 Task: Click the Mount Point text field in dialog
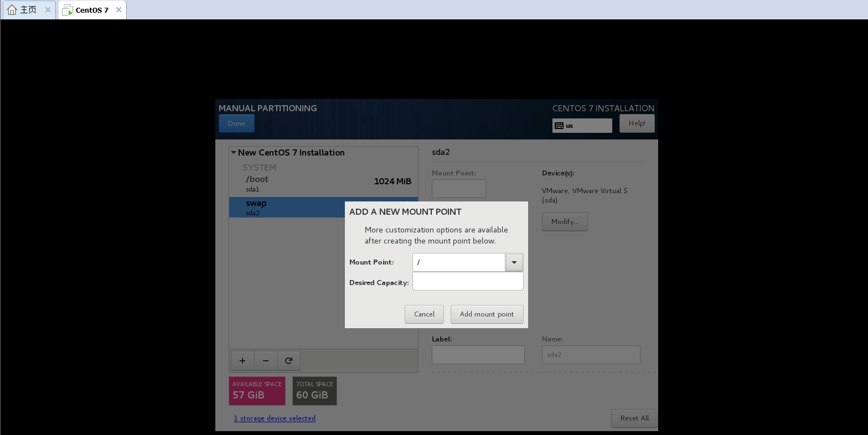point(459,262)
